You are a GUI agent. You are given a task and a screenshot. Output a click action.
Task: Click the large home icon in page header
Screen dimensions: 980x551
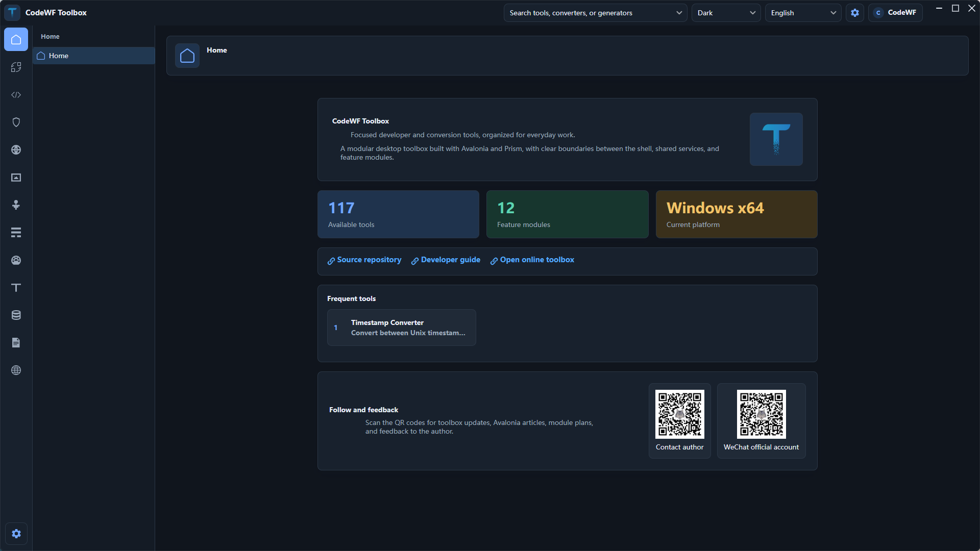pyautogui.click(x=187, y=56)
